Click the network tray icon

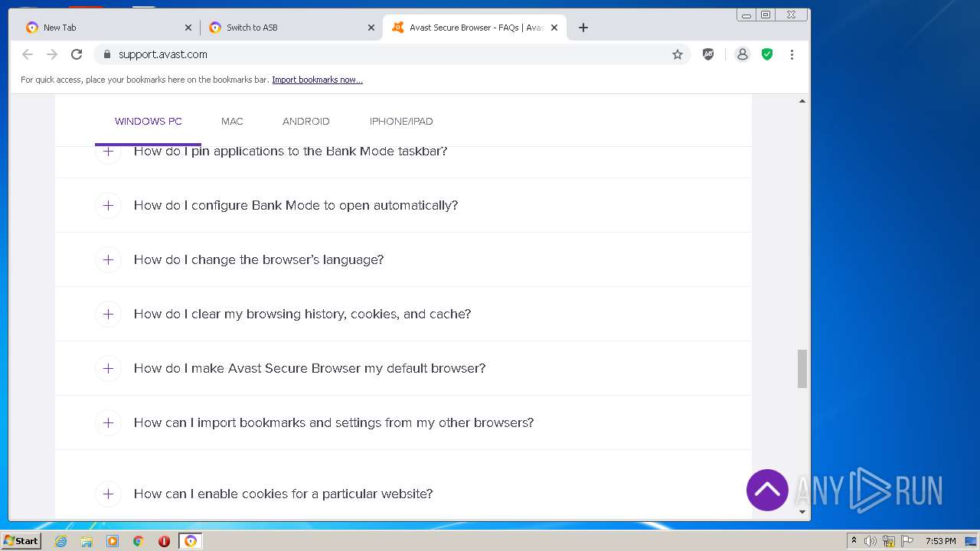click(x=889, y=541)
